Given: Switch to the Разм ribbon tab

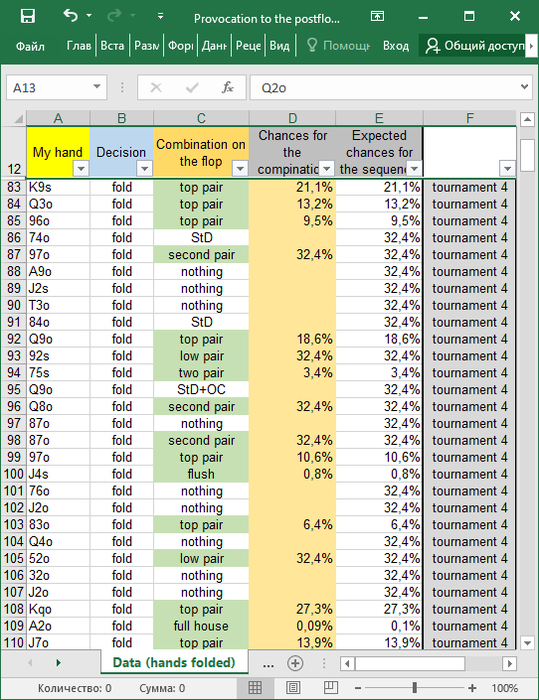Looking at the screenshot, I should click(x=146, y=46).
